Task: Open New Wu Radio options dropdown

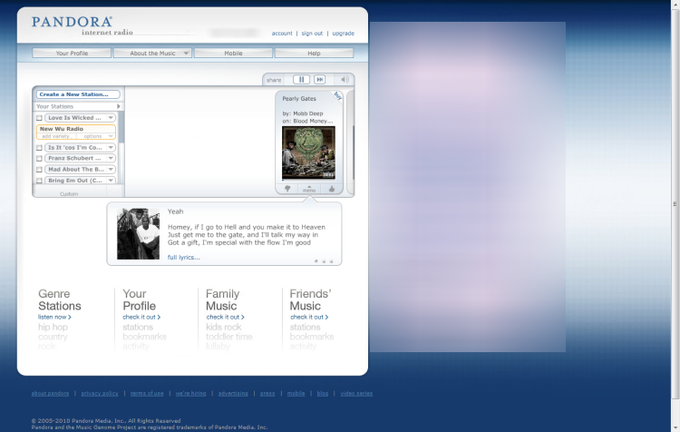Action: [96, 136]
